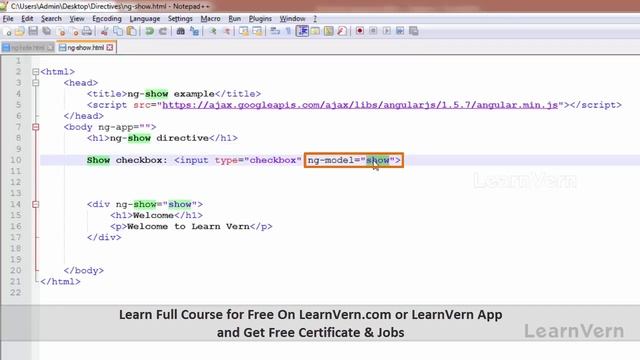
Task: Click line number 22 in the margin
Action: click(16, 292)
